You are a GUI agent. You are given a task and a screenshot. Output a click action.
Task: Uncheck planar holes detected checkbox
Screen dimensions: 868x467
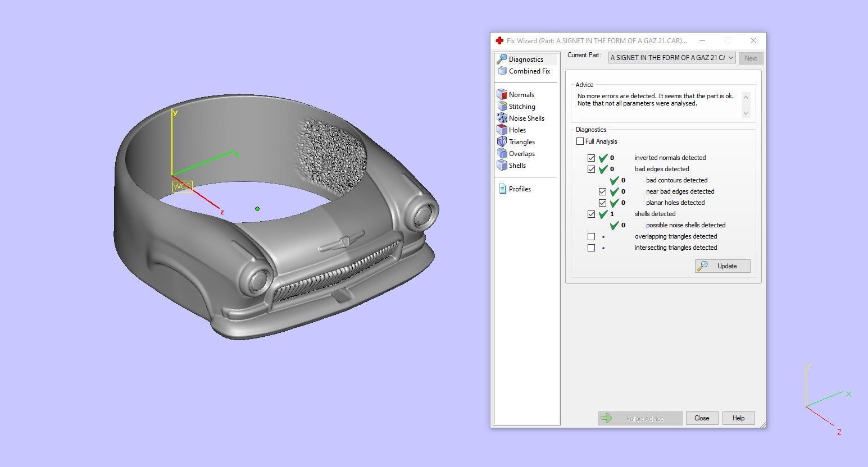602,203
